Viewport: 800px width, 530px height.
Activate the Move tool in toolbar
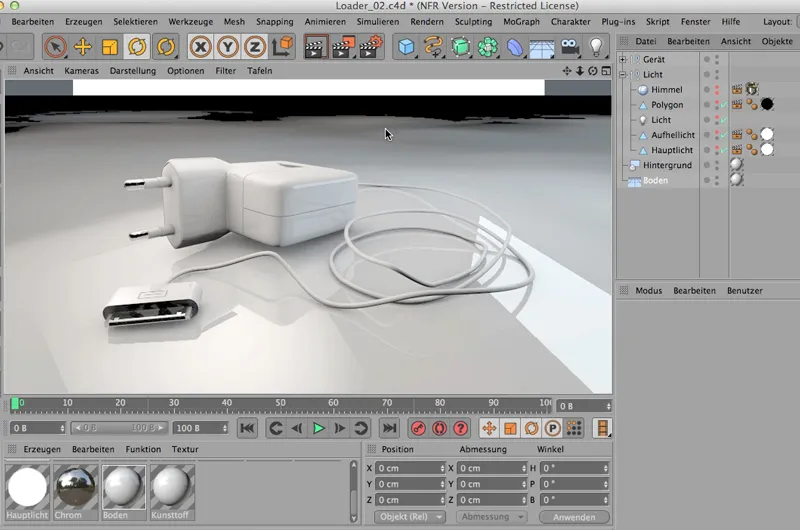(x=82, y=47)
